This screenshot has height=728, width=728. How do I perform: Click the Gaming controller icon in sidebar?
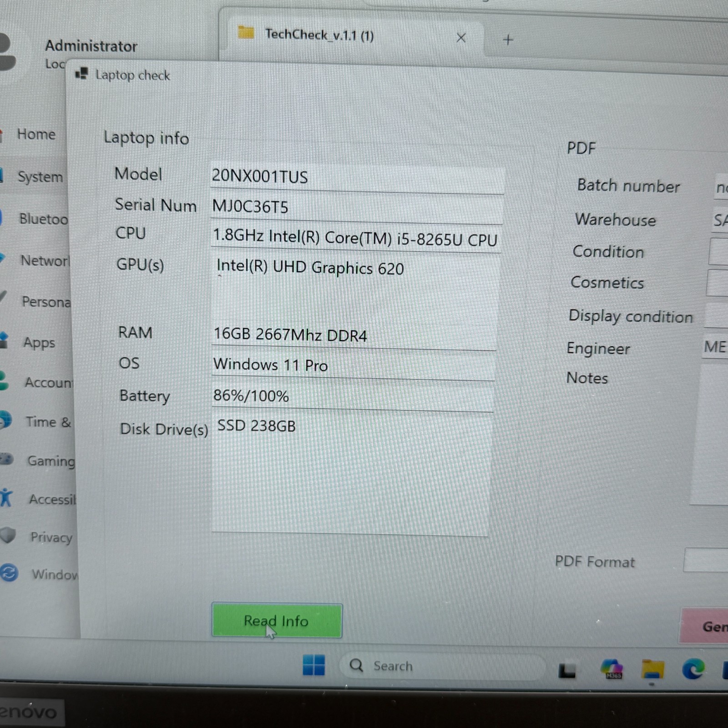pyautogui.click(x=6, y=459)
